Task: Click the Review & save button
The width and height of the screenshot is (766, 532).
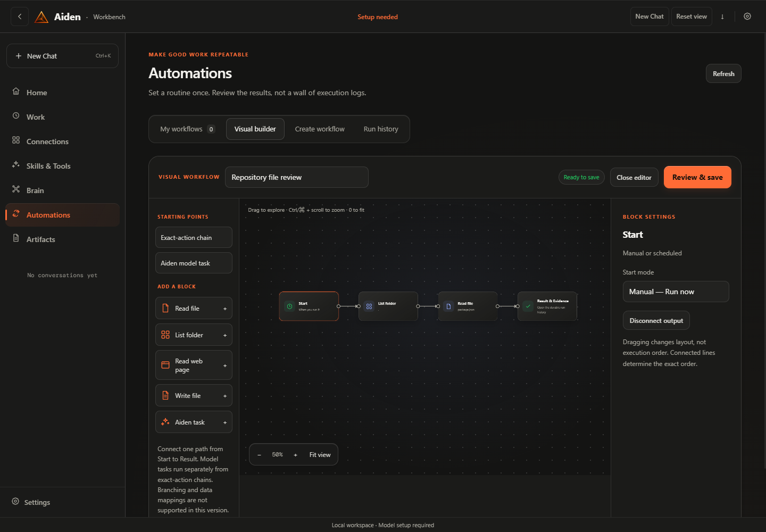Action: [x=697, y=177]
